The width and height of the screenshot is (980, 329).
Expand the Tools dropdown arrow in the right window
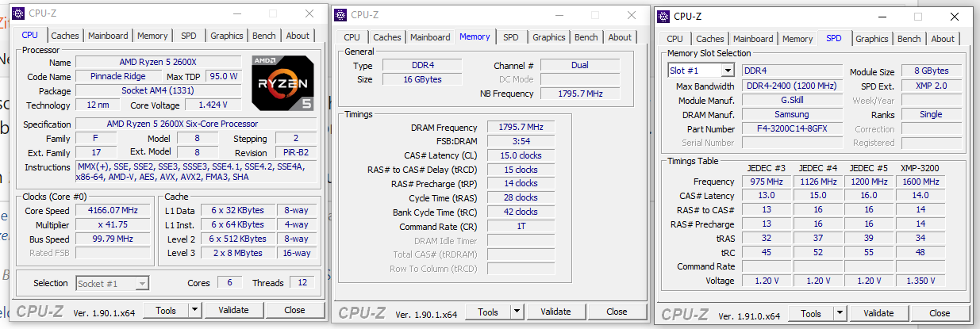tap(840, 313)
